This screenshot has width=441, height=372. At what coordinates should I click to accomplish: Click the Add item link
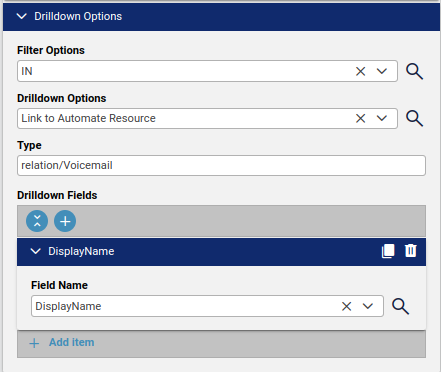72,342
